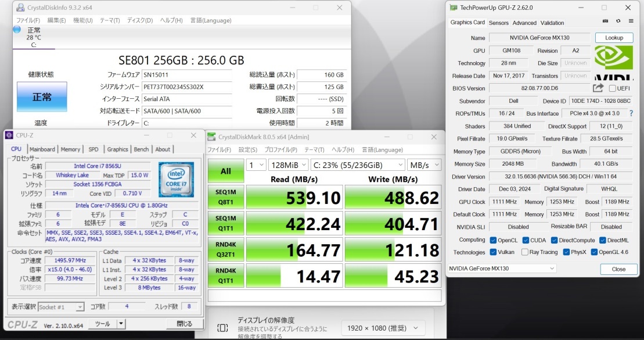644x340 pixels.
Task: Click the Bus Interface question mark icon
Action: point(631,113)
